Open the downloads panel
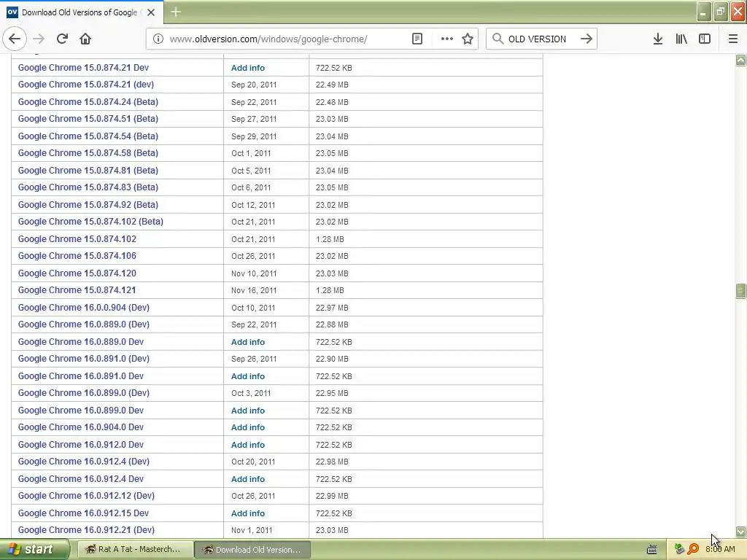The image size is (747, 560). pos(658,39)
